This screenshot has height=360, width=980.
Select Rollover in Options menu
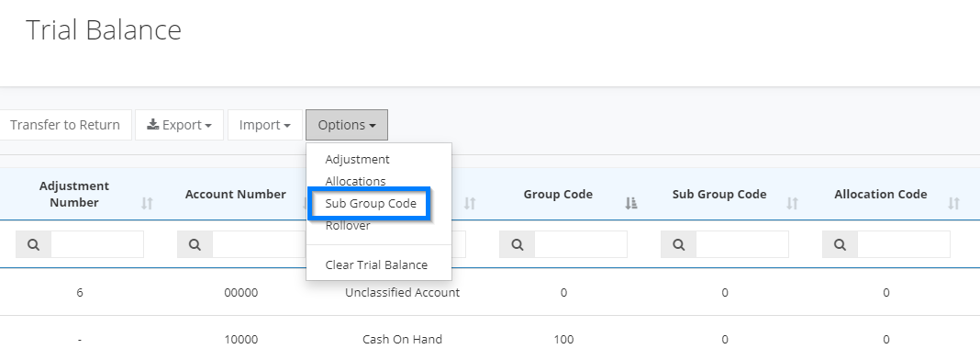point(348,226)
